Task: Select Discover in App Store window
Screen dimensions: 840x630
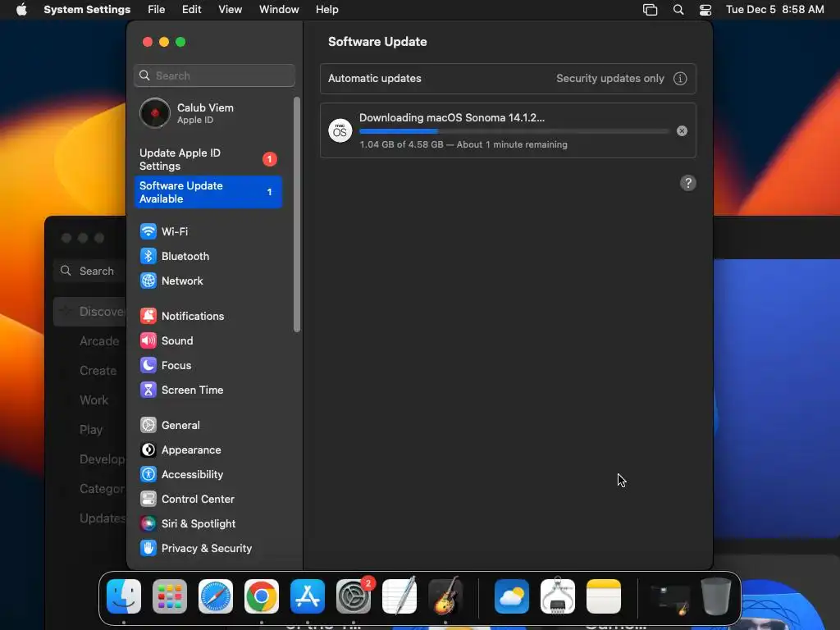Action: pos(90,312)
